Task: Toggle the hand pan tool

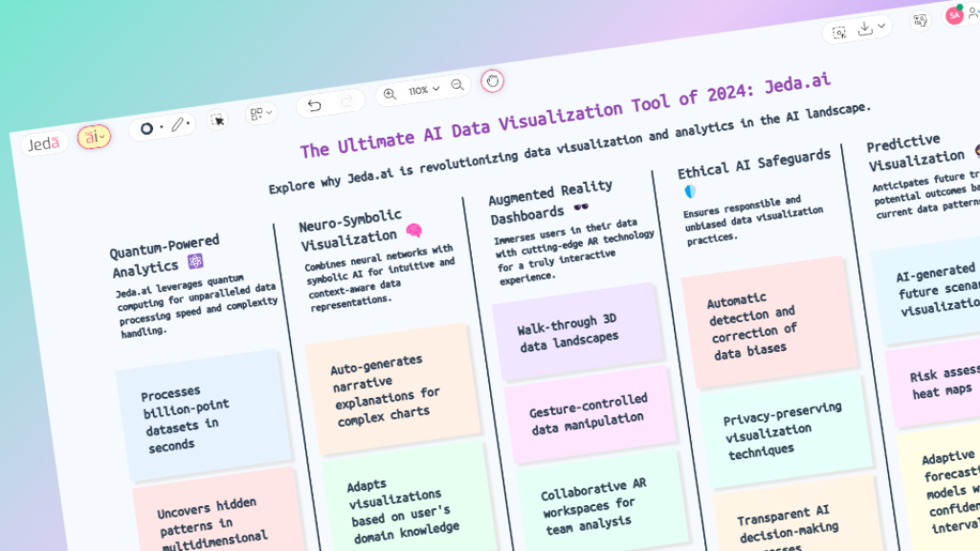Action: point(492,80)
